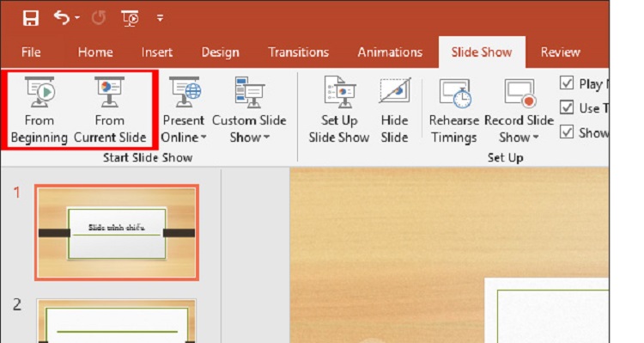Open Set Up Slide Show dialog

[x=339, y=110]
